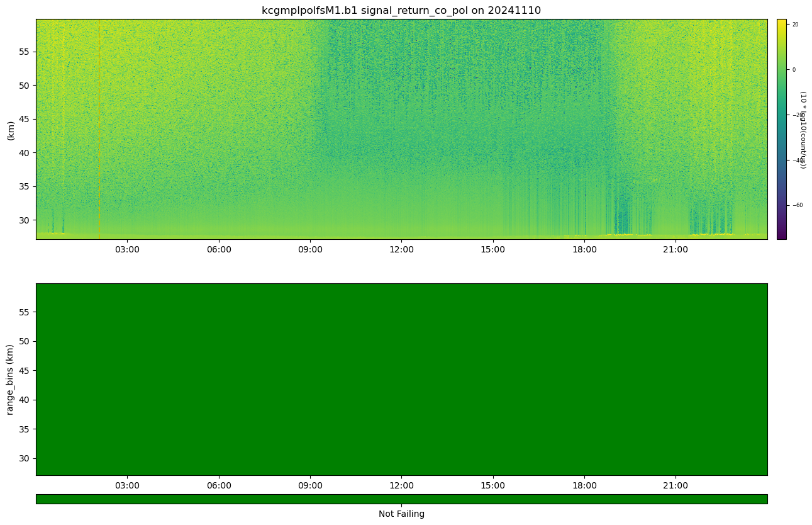Viewport: 812px width, 525px height.
Task: Click the signal return heatmap in the top plot
Action: click(401, 129)
